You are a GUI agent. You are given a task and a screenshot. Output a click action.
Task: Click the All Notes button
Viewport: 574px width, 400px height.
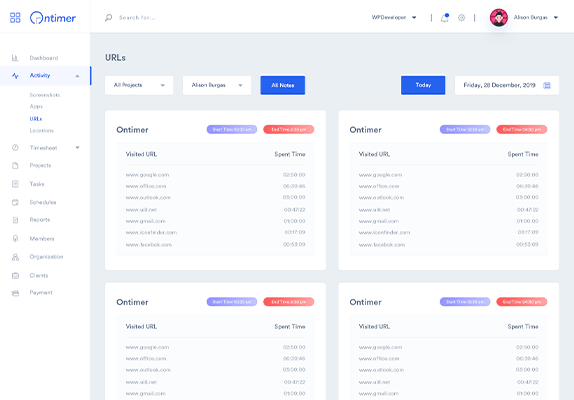(x=283, y=85)
